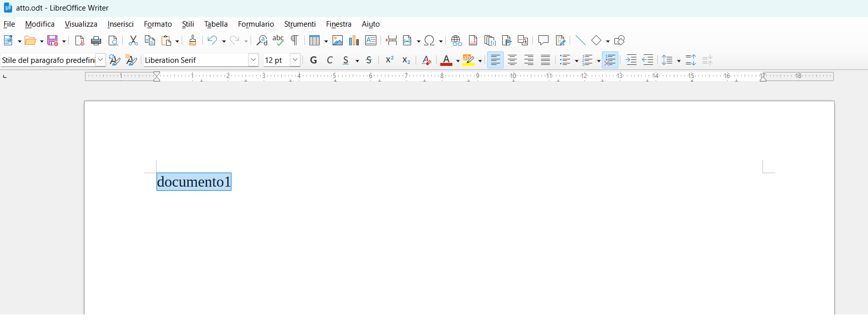This screenshot has width=868, height=326.
Task: Center align text
Action: (x=512, y=60)
